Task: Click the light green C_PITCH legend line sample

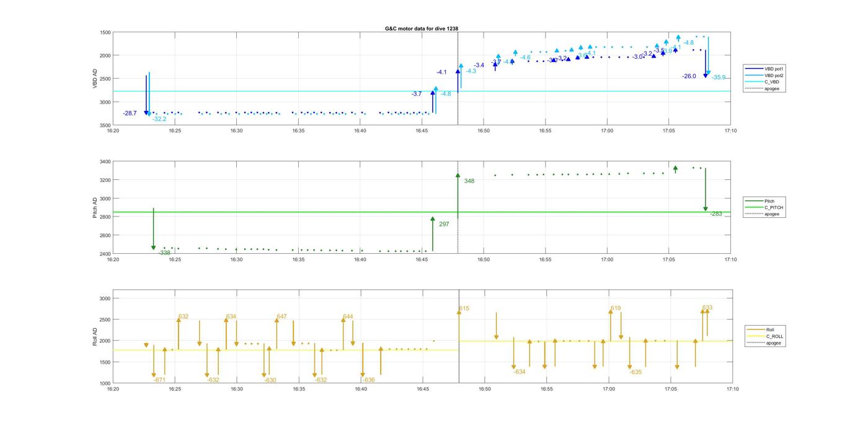Action: (x=754, y=207)
